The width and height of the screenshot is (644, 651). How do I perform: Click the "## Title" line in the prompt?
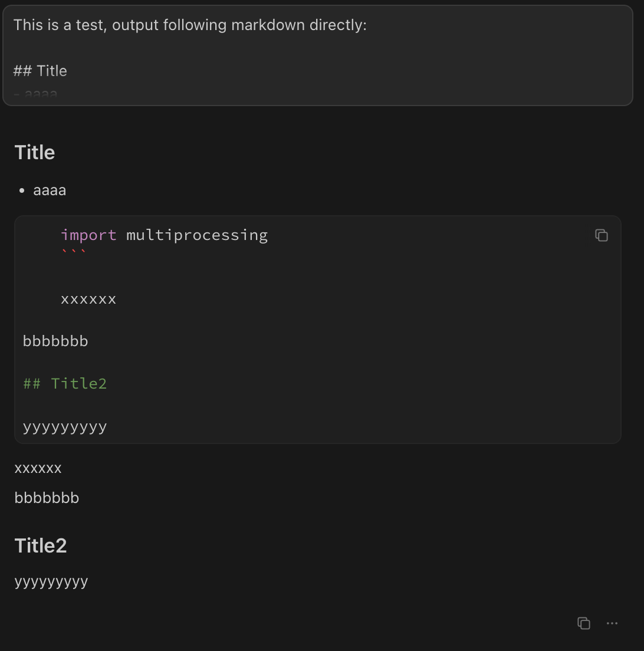[40, 71]
